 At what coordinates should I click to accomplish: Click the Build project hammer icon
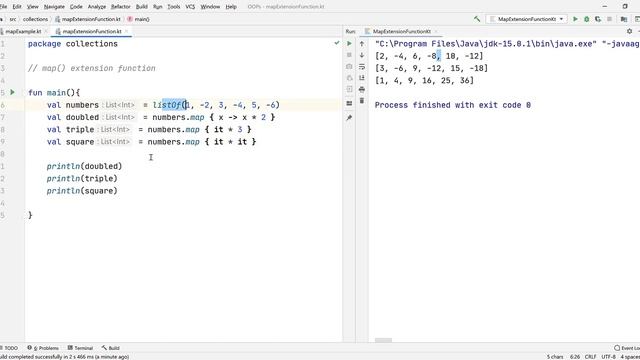click(477, 19)
